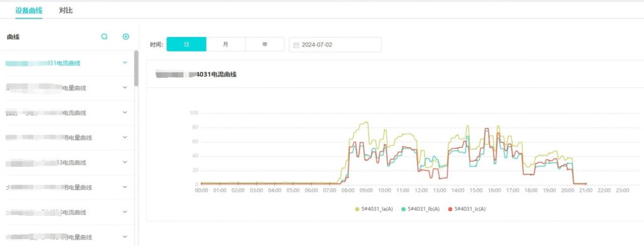Expand the 33电流曲线 item chevron

point(125,162)
